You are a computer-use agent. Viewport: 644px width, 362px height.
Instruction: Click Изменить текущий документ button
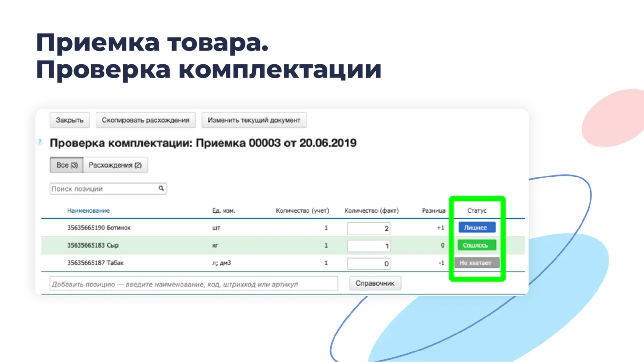point(254,120)
